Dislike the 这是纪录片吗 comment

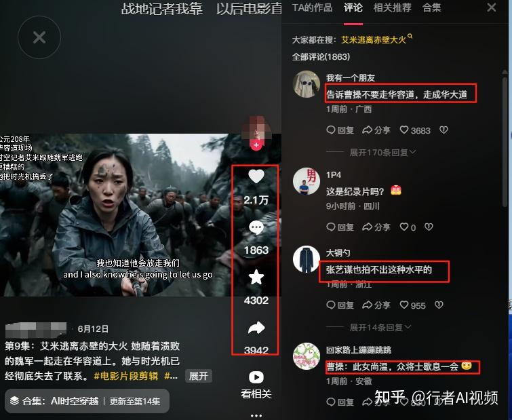pyautogui.click(x=429, y=227)
